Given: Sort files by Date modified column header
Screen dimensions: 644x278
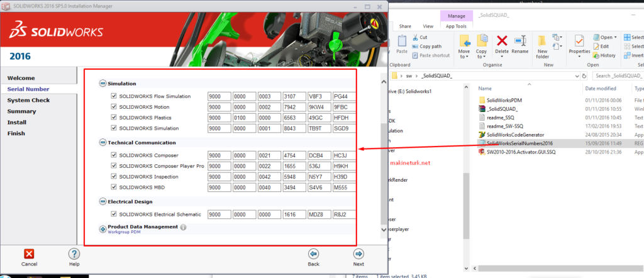Looking at the screenshot, I should (x=600, y=88).
